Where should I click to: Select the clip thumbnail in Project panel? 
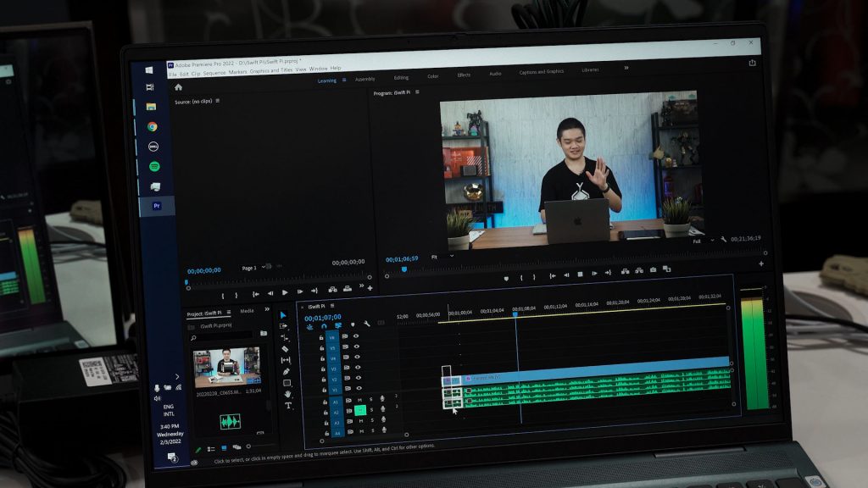[x=226, y=367]
